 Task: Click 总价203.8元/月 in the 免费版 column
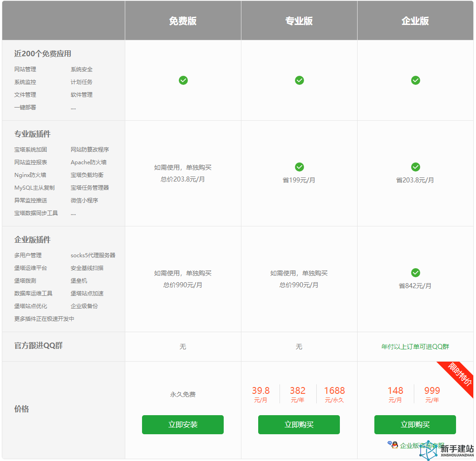coord(183,179)
